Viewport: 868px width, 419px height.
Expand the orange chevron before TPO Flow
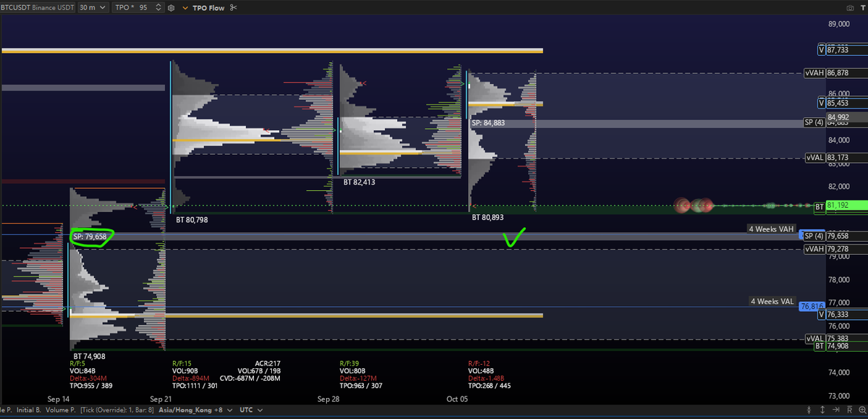click(185, 7)
